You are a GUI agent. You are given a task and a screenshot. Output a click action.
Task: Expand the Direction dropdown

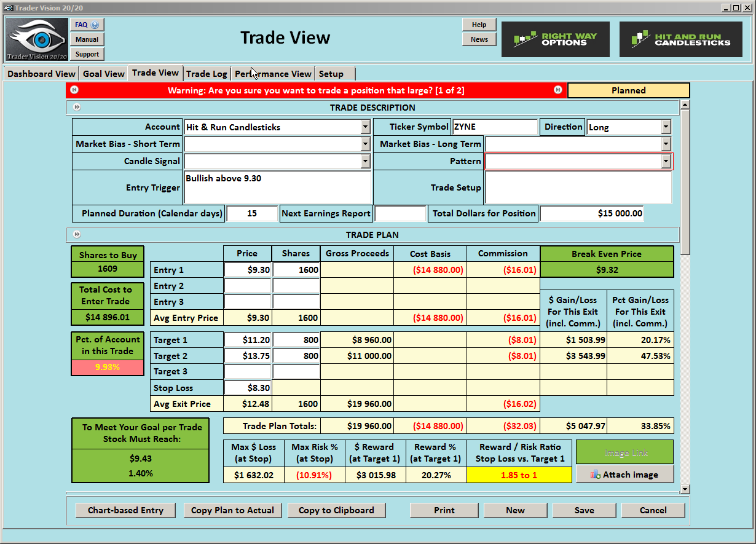pyautogui.click(x=666, y=127)
